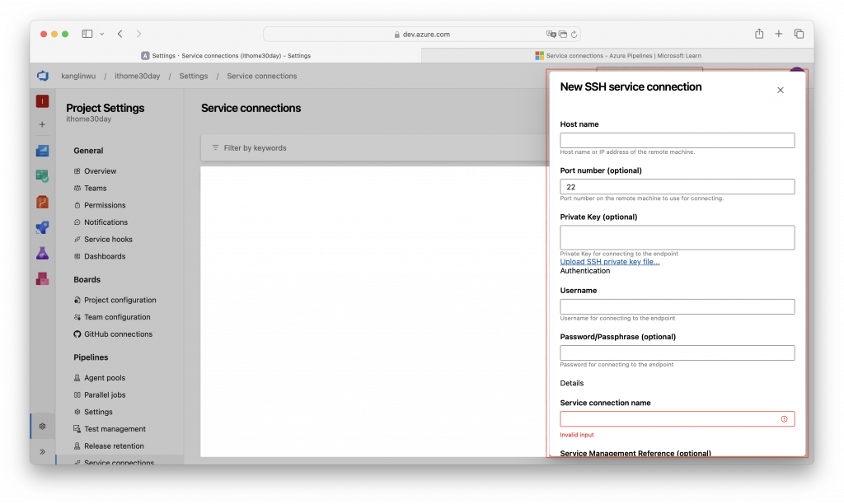Open Overview under General settings

click(x=100, y=171)
